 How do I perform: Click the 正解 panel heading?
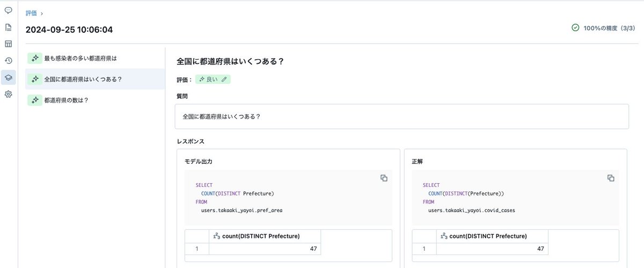[418, 161]
